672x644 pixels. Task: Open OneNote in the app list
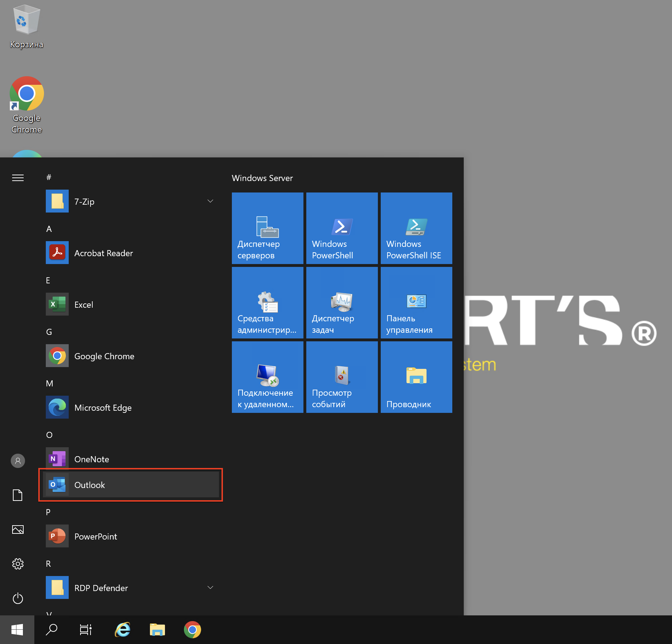tap(91, 459)
